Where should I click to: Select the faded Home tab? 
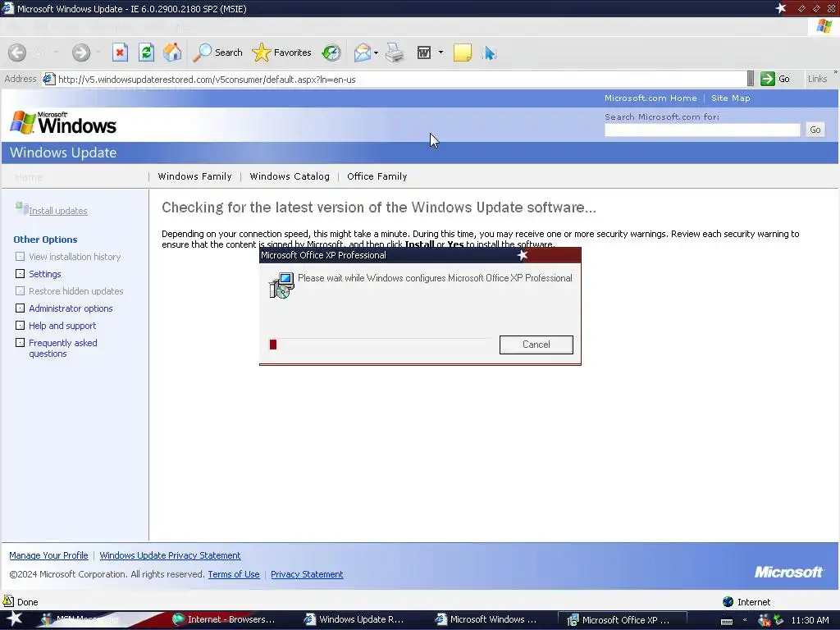29,177
